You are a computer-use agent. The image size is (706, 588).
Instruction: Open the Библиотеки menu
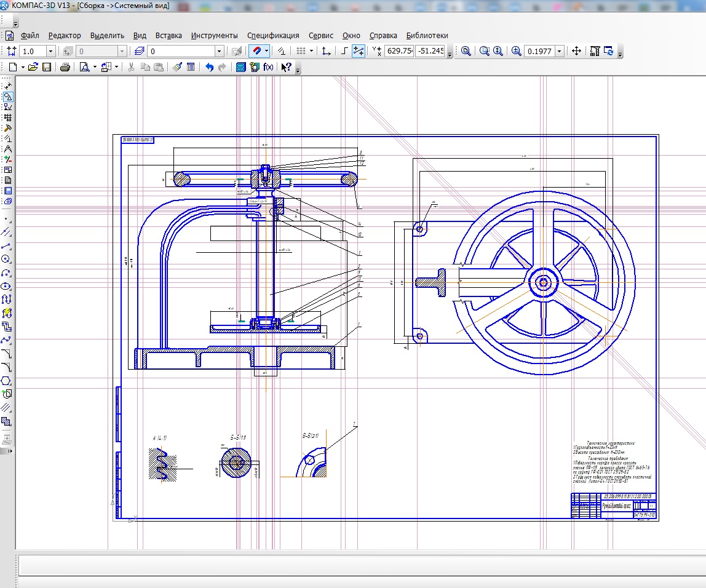click(x=427, y=36)
